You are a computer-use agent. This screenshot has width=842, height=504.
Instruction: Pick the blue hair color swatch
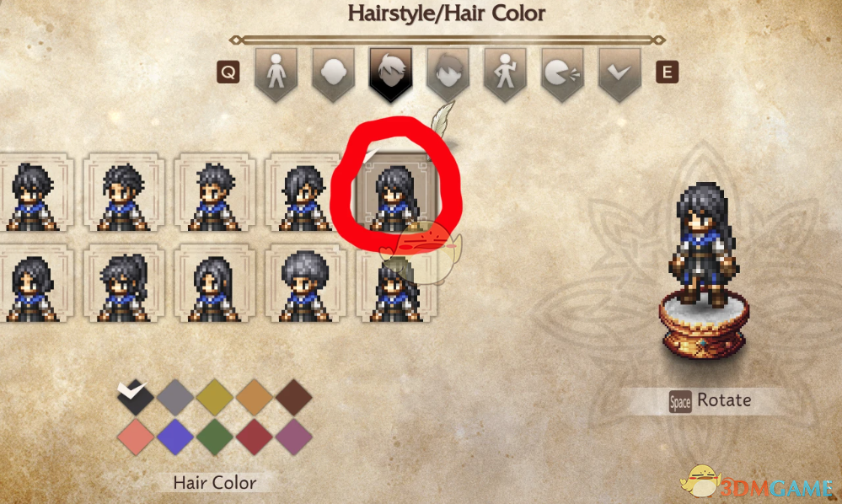175,437
